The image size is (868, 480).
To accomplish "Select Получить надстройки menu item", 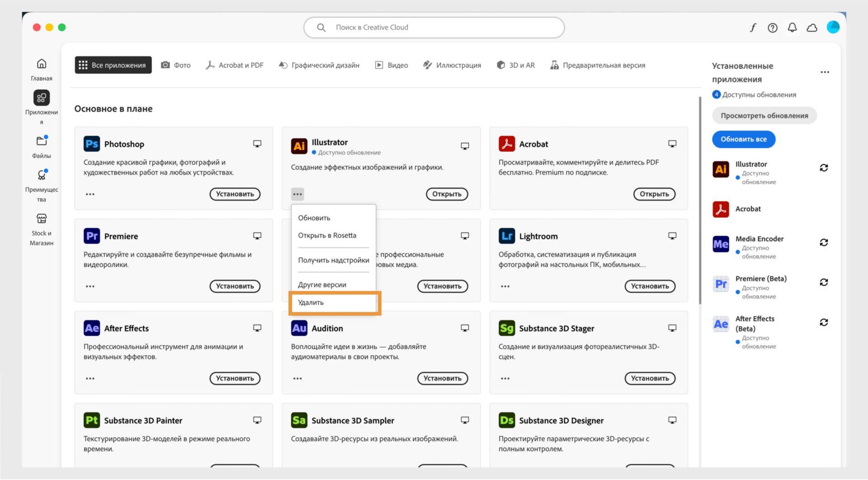I will [x=334, y=260].
